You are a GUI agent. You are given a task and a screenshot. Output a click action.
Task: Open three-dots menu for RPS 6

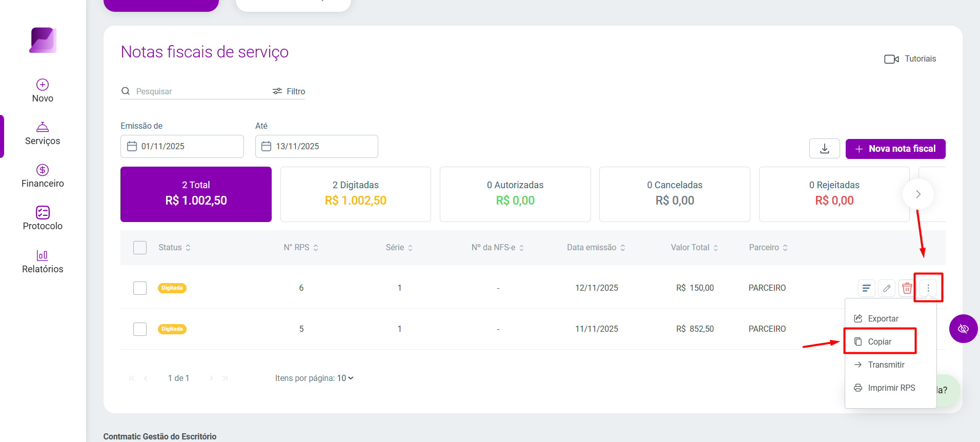928,288
